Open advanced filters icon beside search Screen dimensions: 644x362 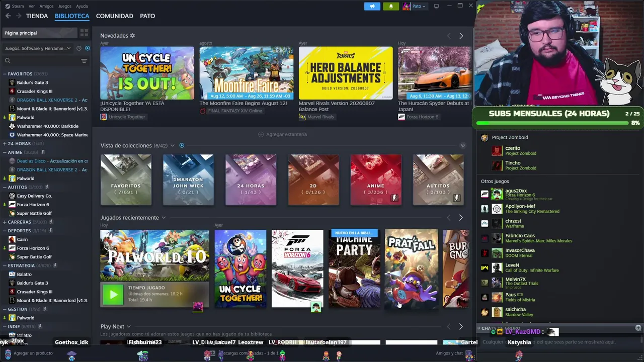point(84,61)
